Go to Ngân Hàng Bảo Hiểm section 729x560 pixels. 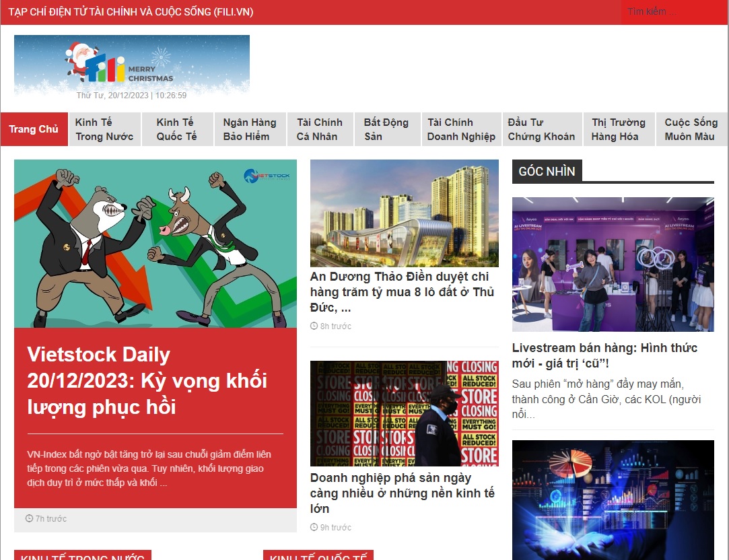point(250,129)
